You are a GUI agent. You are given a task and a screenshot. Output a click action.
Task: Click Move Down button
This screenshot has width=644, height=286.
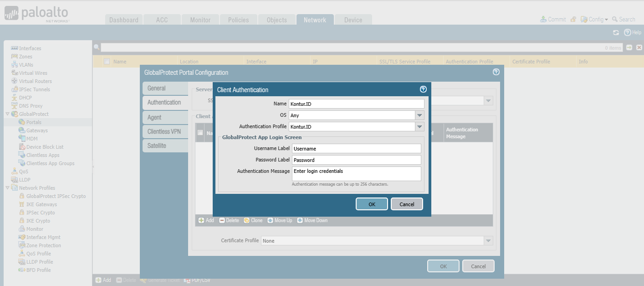(x=312, y=220)
